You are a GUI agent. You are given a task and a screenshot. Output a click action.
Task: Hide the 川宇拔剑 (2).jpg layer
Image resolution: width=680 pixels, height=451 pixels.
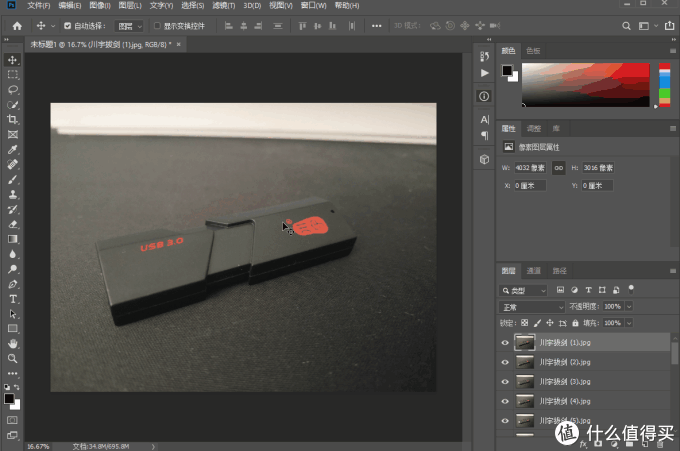coord(505,360)
